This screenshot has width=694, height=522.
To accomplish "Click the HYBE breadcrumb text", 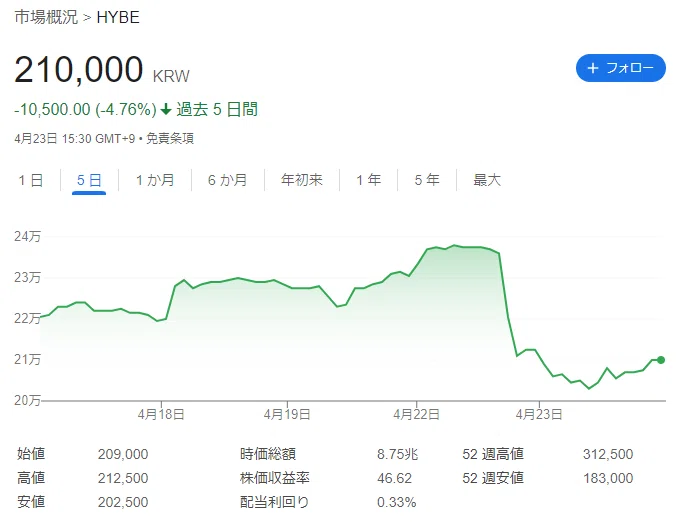I will point(118,17).
